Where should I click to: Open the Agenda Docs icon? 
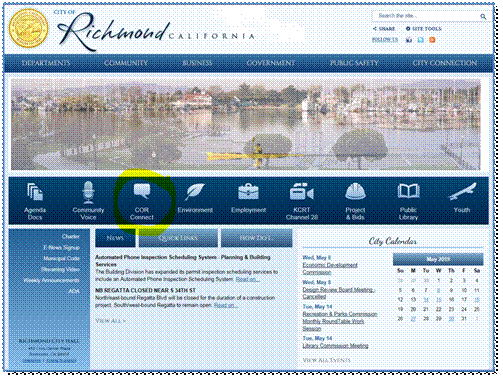coord(35,192)
